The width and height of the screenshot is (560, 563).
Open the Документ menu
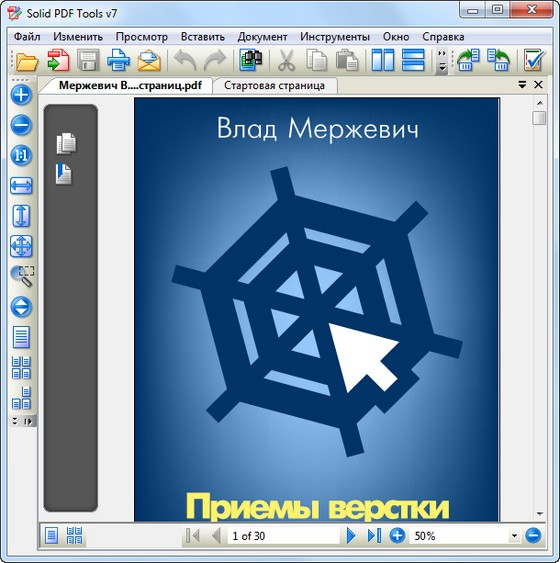(262, 37)
